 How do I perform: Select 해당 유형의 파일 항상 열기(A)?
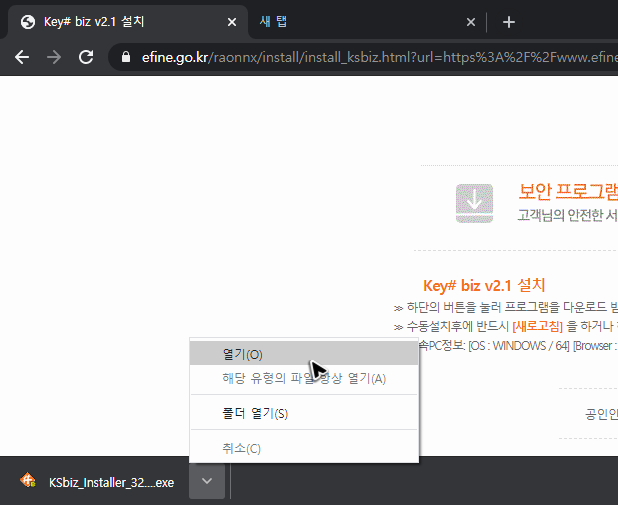[304, 378]
